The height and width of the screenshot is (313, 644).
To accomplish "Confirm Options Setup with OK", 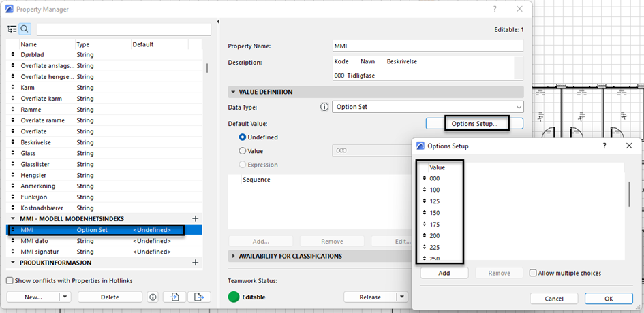I will click(x=609, y=299).
